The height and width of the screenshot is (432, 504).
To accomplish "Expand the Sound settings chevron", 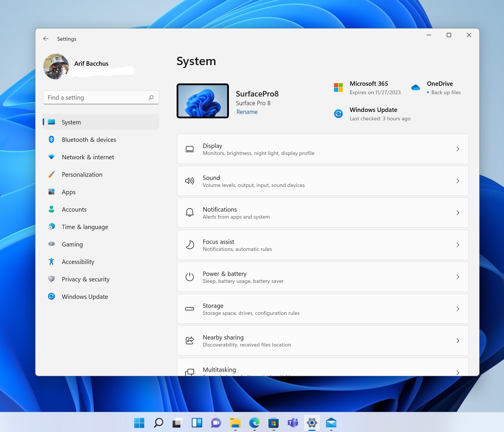I will click(x=458, y=181).
